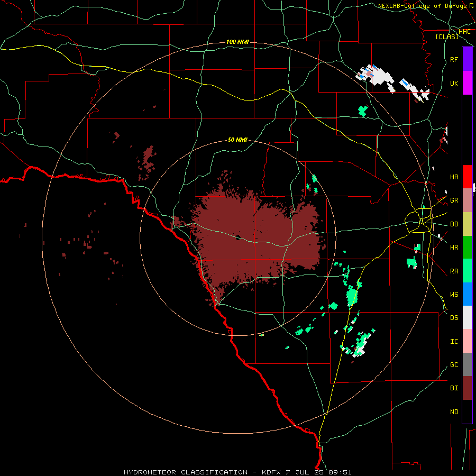Click the 'ND' legend label
Image resolution: width=476 pixels, height=476 pixels.
click(x=454, y=411)
